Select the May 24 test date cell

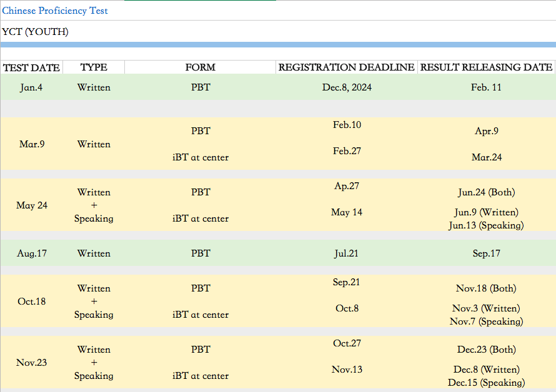(x=31, y=205)
